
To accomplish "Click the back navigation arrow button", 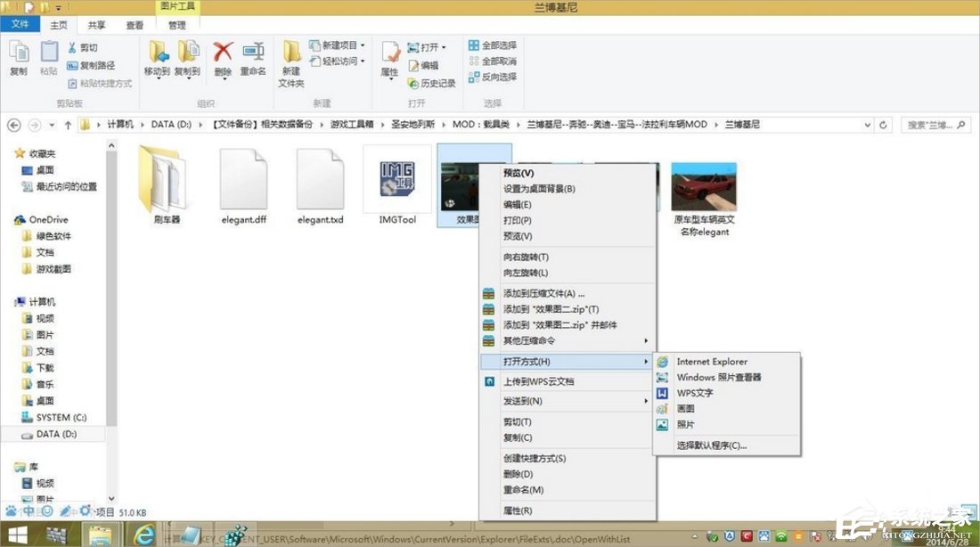I will (13, 125).
